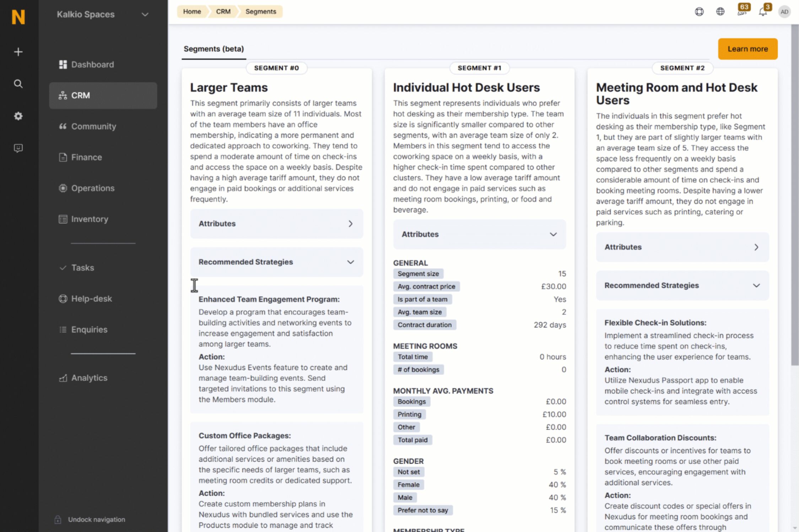
Task: Open Operations section in sidebar
Action: [x=93, y=188]
